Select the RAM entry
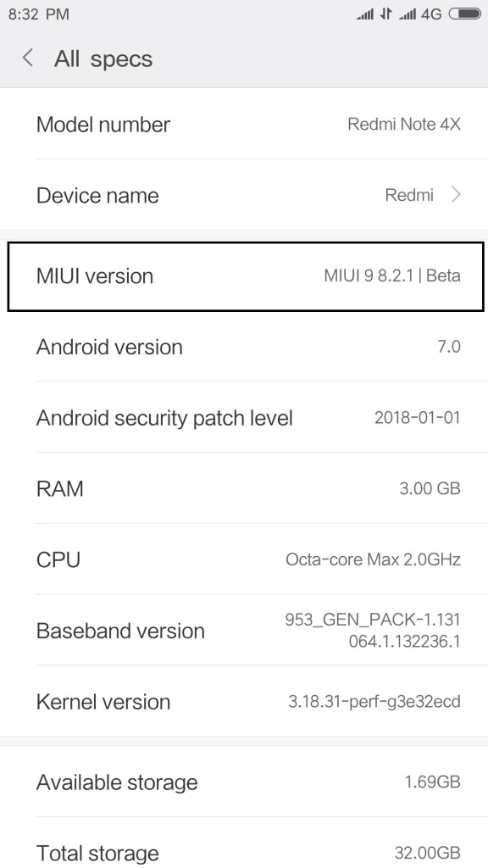The image size is (488, 868). pos(244,488)
